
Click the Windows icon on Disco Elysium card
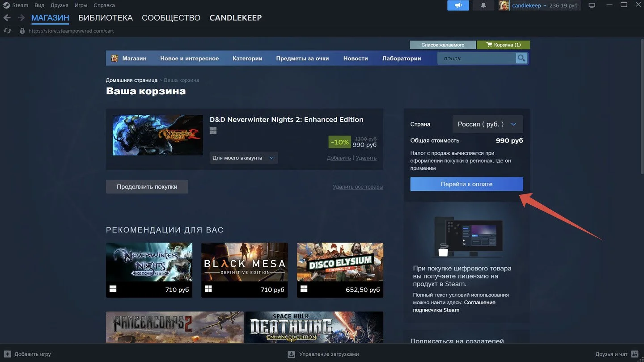click(x=304, y=289)
